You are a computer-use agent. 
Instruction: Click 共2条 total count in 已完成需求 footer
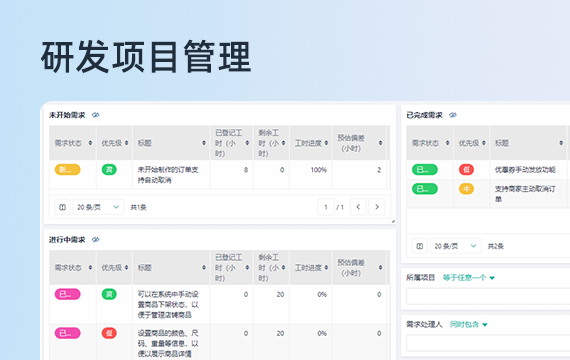pyautogui.click(x=496, y=246)
